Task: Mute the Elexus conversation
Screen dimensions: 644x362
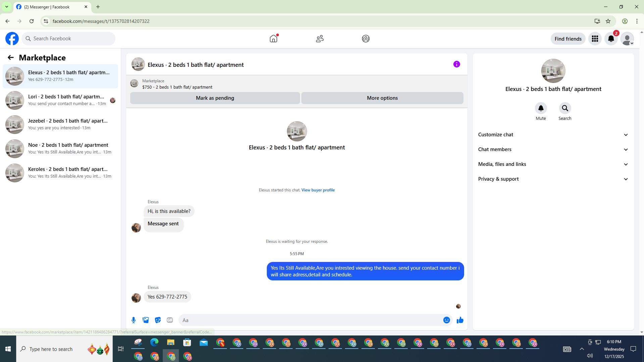Action: coord(541,108)
